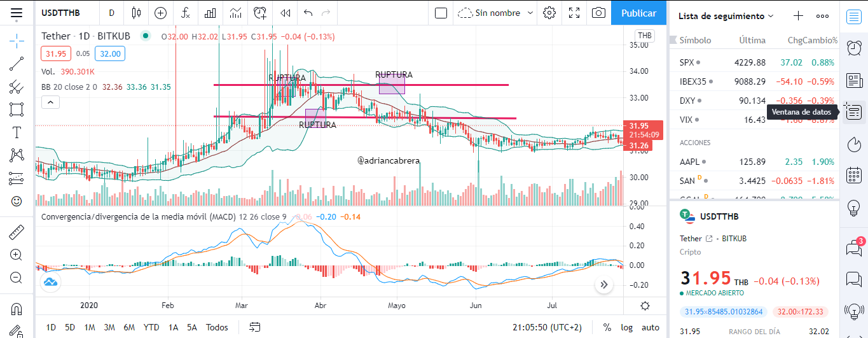The width and height of the screenshot is (868, 338).
Task: Select the Text tool in left toolbar
Action: pos(17,132)
